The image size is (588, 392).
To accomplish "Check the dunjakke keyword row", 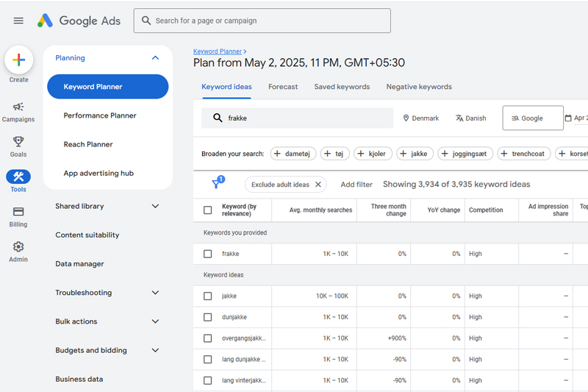I will (x=207, y=318).
